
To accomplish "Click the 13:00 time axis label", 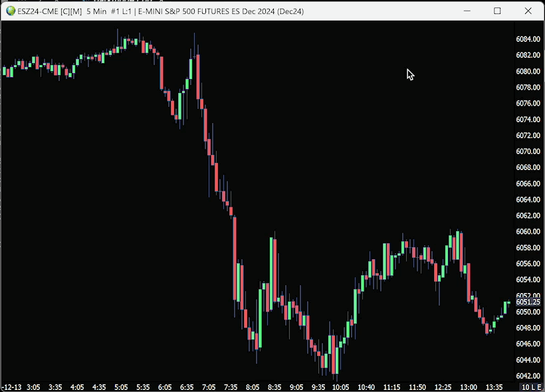I will tap(468, 387).
